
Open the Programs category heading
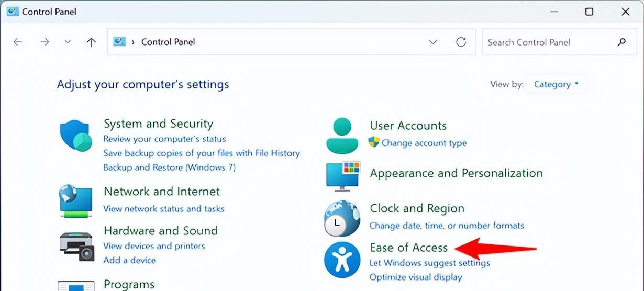(x=129, y=284)
